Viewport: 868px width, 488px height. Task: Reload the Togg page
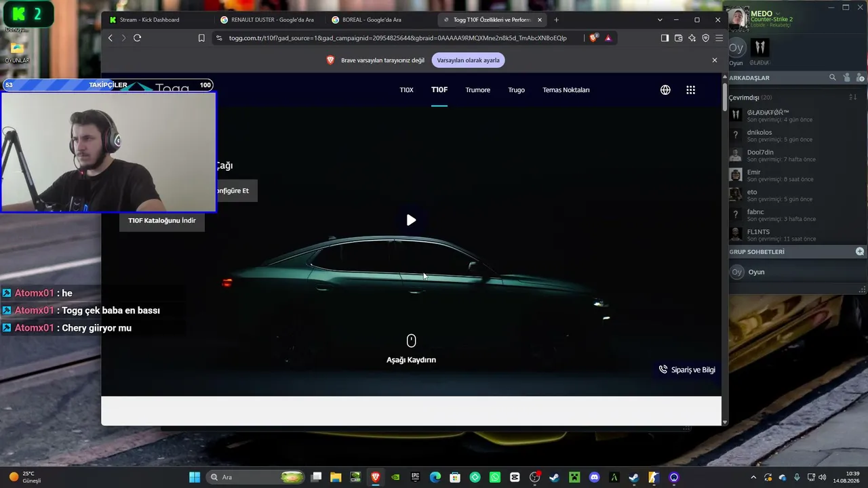137,38
